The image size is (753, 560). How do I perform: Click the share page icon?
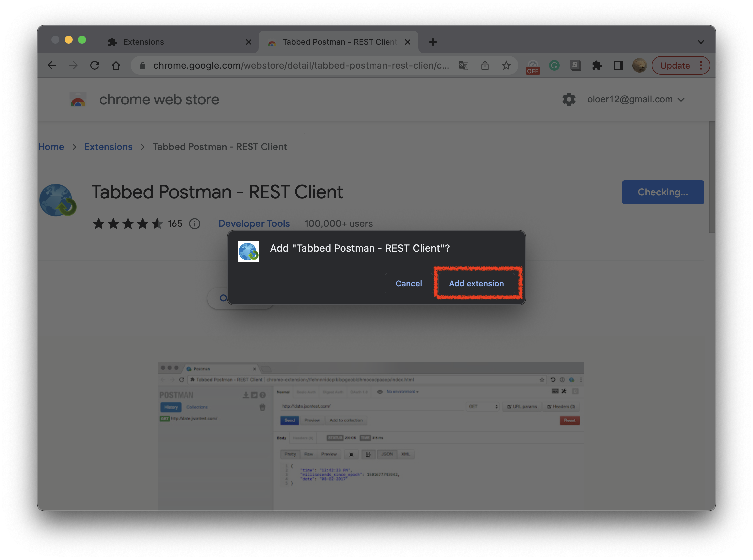click(x=485, y=65)
